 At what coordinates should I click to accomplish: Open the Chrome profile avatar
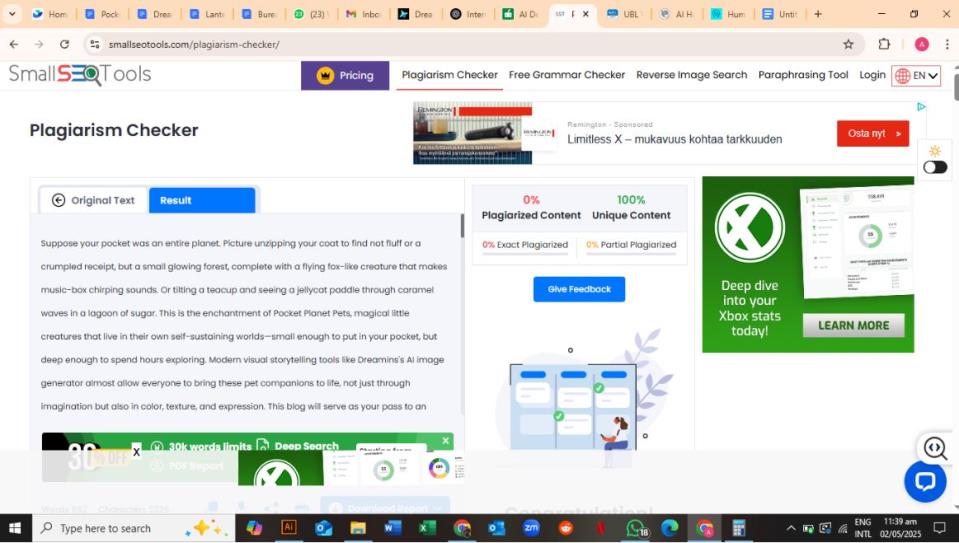[921, 44]
